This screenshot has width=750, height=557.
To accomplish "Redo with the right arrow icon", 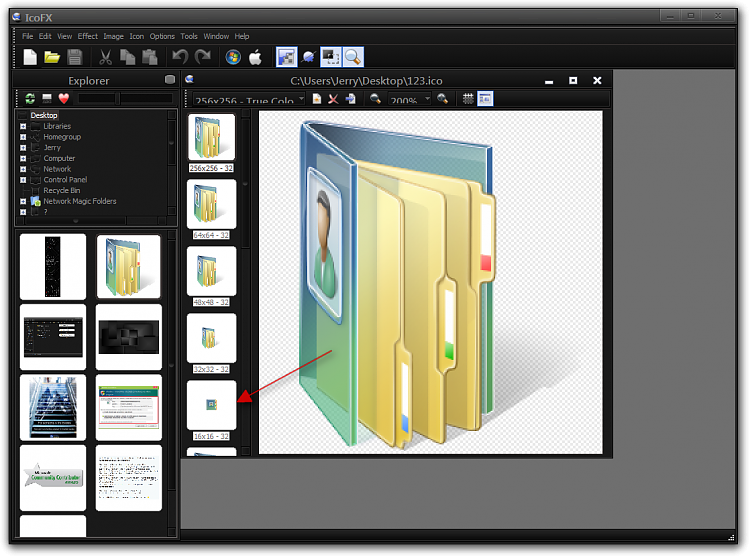I will point(203,57).
